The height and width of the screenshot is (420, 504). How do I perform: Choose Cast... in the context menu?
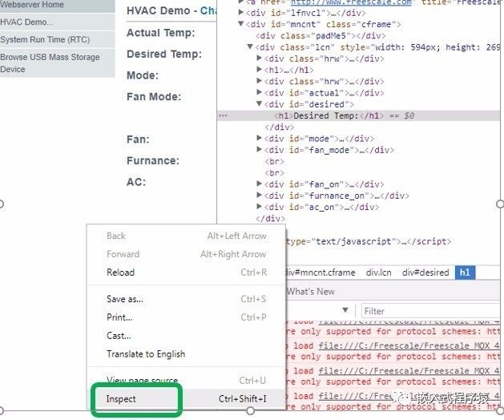(x=187, y=336)
